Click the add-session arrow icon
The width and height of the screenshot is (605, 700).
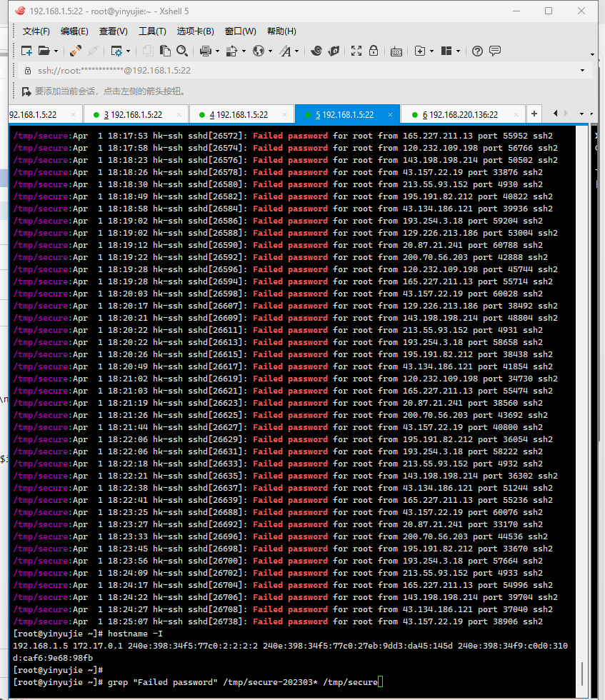coord(26,91)
